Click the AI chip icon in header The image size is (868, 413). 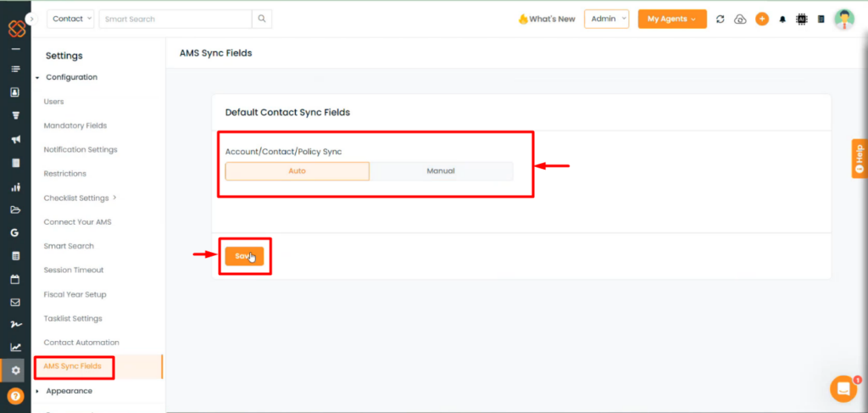tap(801, 19)
